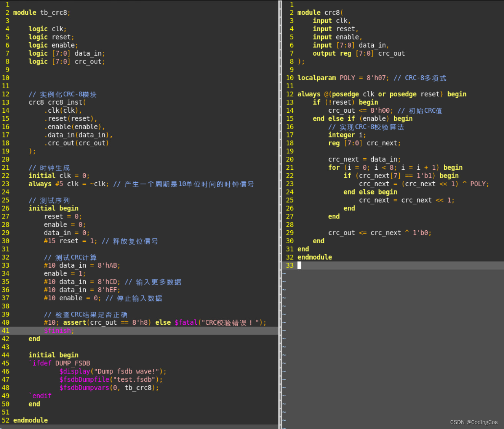Click 'logic [7:0] data_in;' line

click(x=67, y=53)
